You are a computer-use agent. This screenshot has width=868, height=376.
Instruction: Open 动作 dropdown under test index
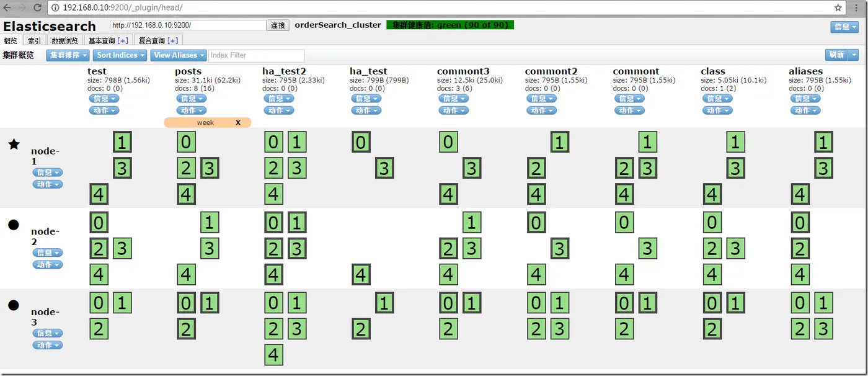(104, 110)
